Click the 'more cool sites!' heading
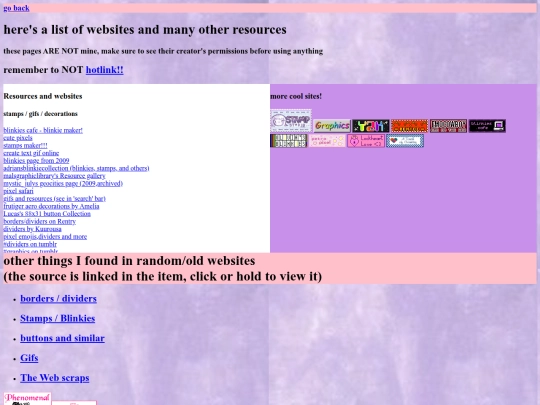The height and width of the screenshot is (405, 540). pos(296,96)
